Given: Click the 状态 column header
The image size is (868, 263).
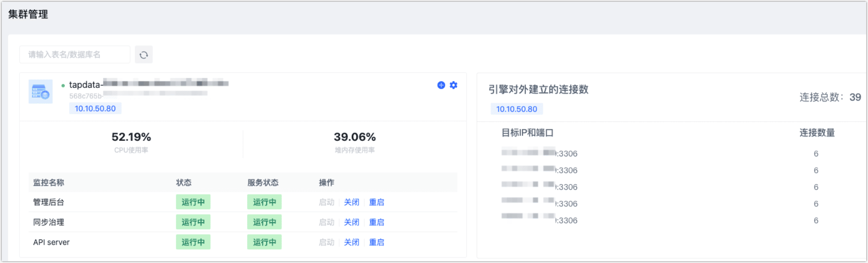Looking at the screenshot, I should 184,183.
